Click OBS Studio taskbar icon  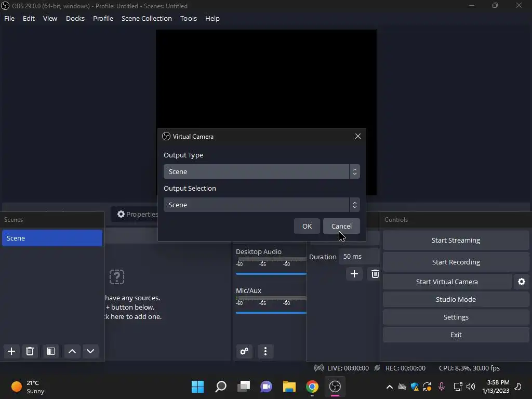coord(335,387)
